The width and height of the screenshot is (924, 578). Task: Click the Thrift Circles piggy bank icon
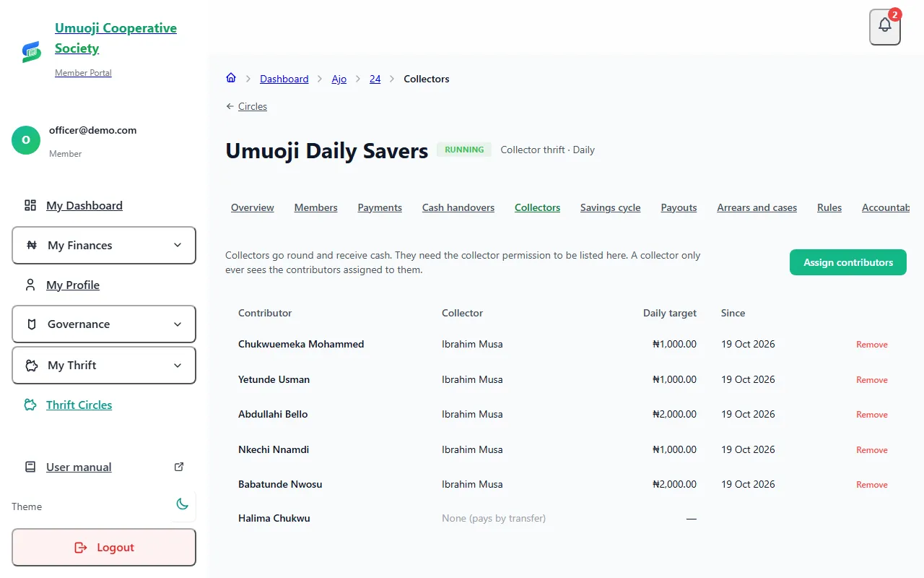(30, 405)
